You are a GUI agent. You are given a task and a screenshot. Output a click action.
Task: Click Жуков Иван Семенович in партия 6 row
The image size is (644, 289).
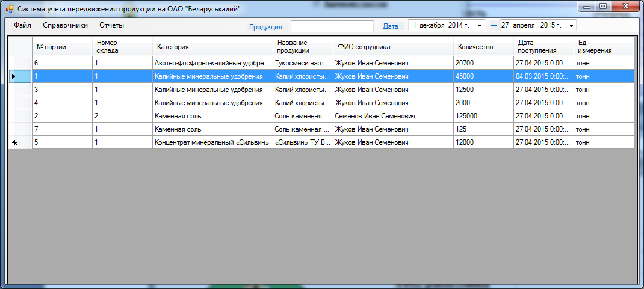click(x=393, y=63)
